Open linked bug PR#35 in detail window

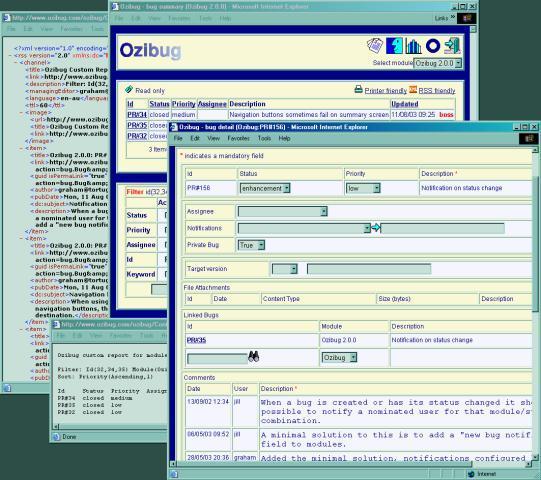point(196,340)
